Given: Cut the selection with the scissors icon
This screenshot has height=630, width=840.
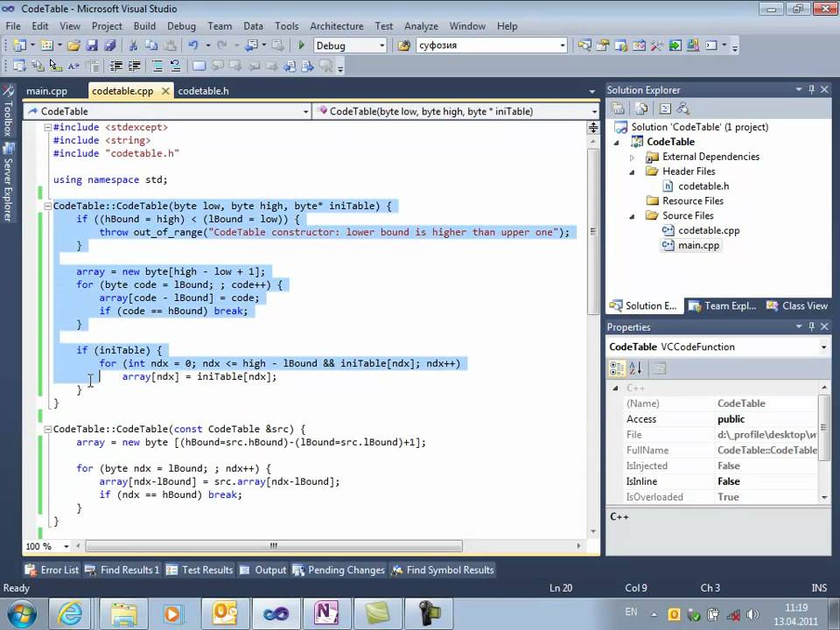Looking at the screenshot, I should click(133, 45).
